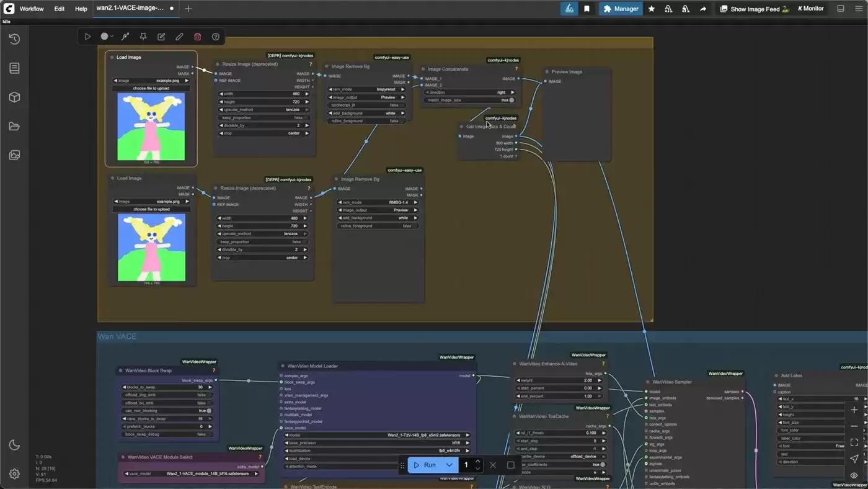The image size is (868, 489).
Task: Toggle use_non_blocking in WanVideo Block Swap
Action: coord(167,411)
